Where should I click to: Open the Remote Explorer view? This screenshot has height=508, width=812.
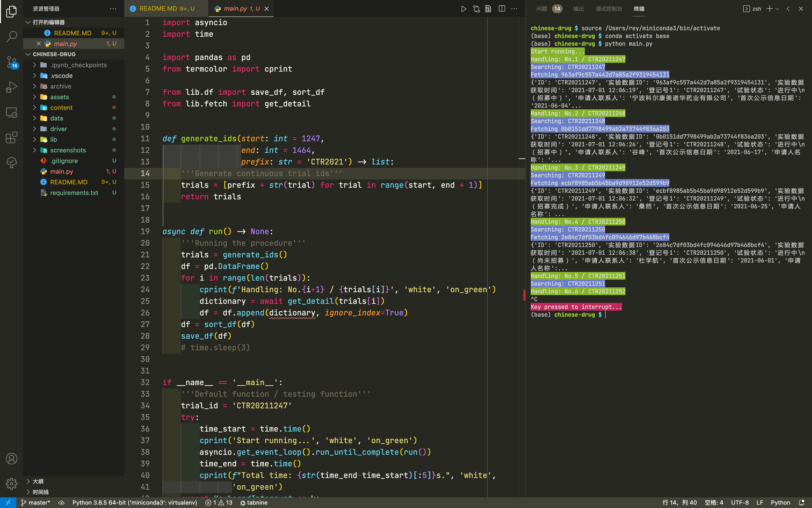click(11, 112)
